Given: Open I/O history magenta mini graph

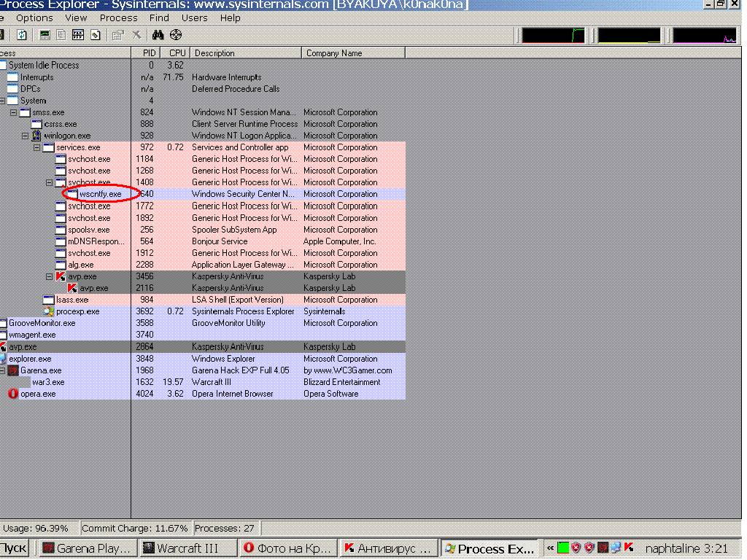Looking at the screenshot, I should point(705,36).
